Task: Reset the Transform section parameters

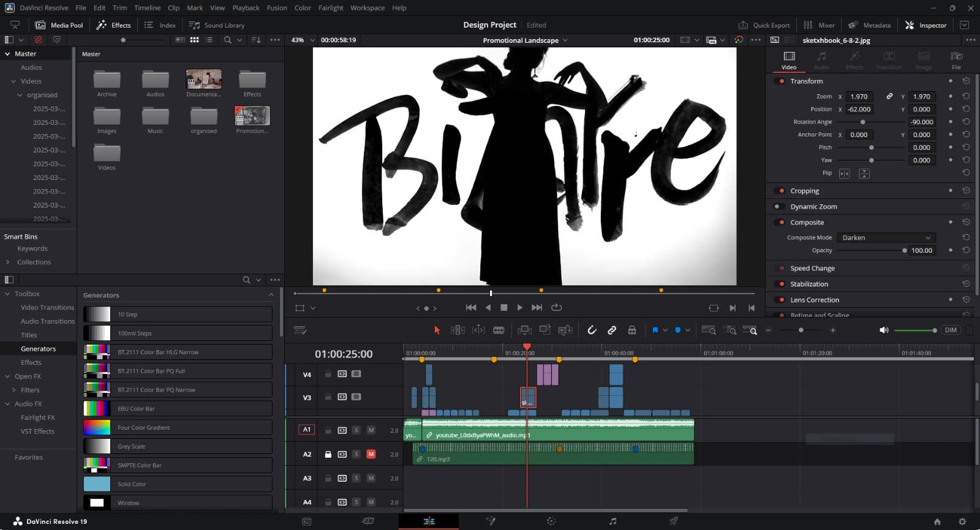Action: [x=966, y=81]
